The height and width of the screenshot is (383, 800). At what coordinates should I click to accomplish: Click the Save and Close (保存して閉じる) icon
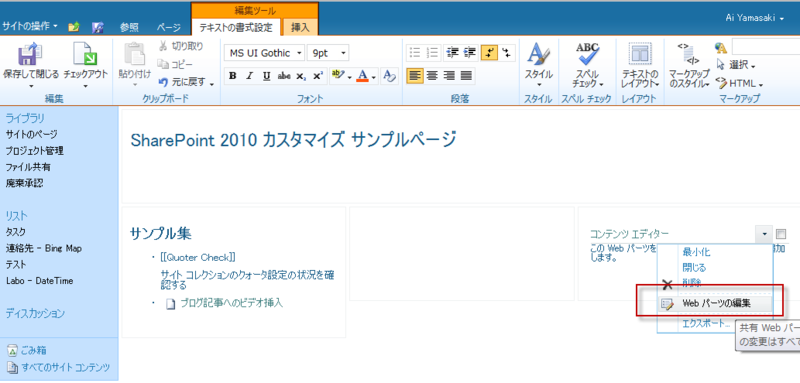[x=30, y=54]
